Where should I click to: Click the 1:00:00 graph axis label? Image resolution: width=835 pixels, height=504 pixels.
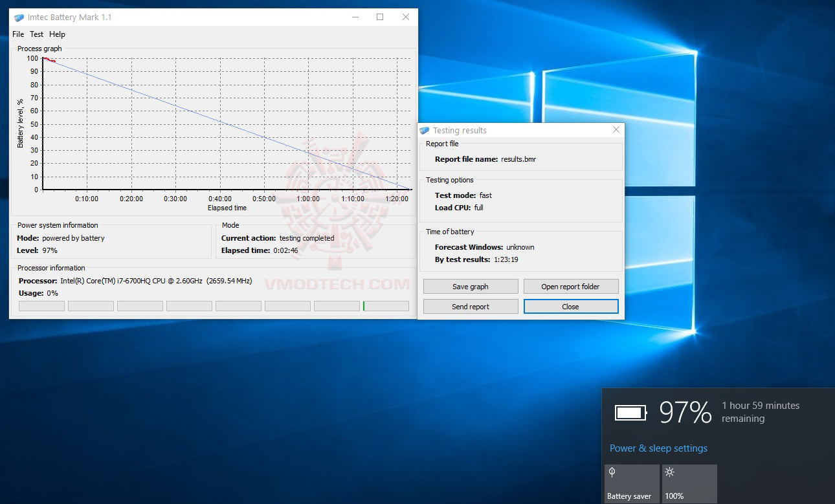pyautogui.click(x=308, y=199)
